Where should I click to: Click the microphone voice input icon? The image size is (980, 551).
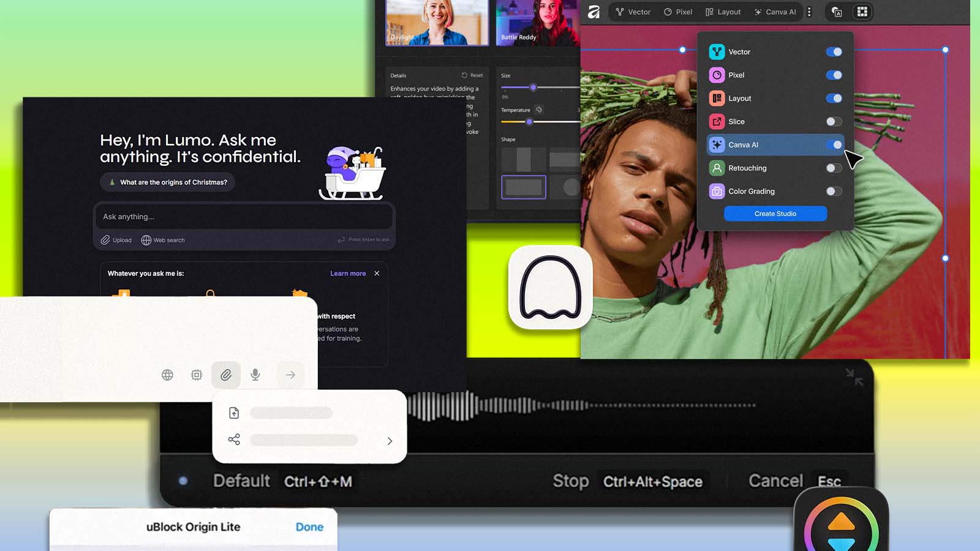click(x=255, y=375)
